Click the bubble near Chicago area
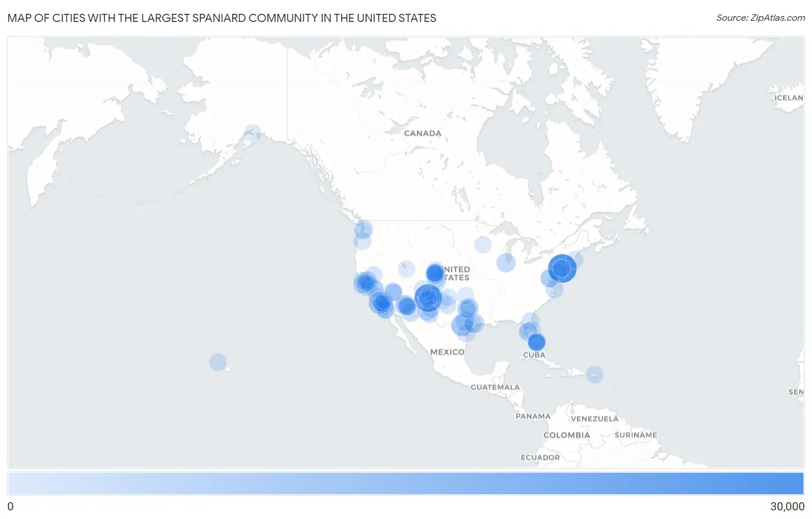The height and width of the screenshot is (519, 812). [506, 263]
